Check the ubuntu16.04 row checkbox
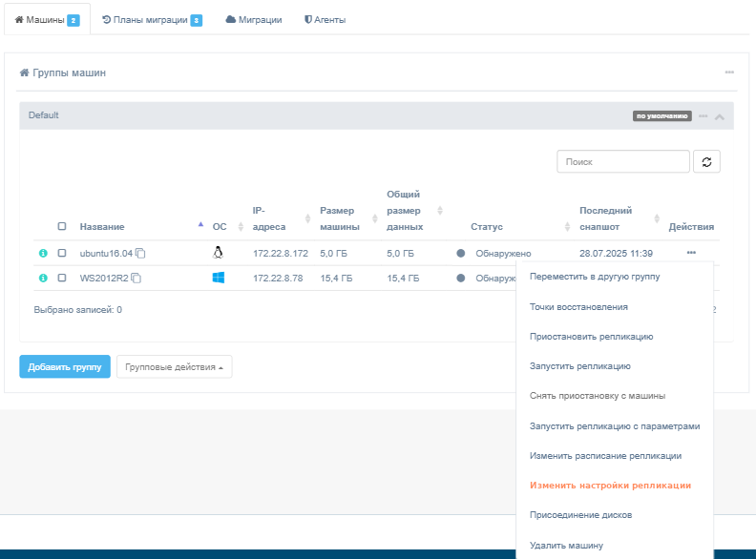Viewport: 756px width, 559px height. coord(62,253)
